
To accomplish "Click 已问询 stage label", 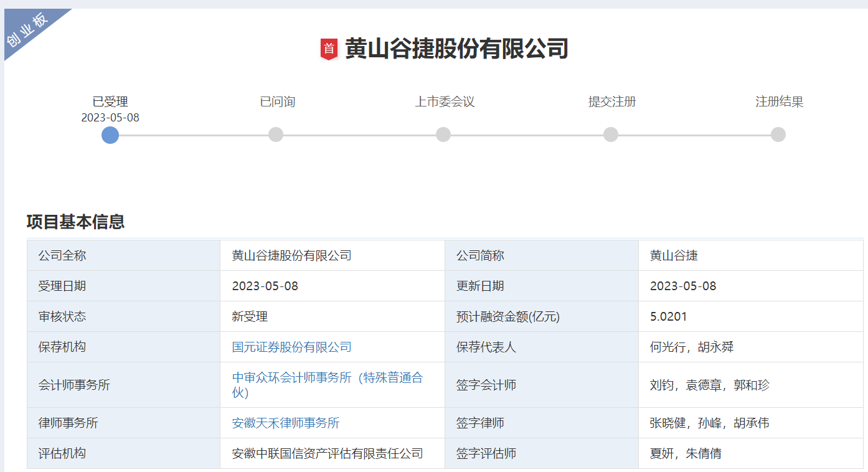I will [277, 101].
